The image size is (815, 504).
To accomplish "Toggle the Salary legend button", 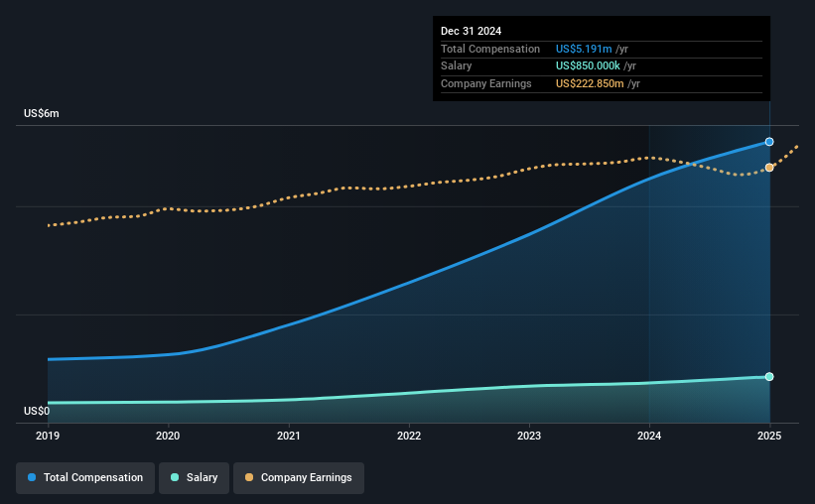I will pyautogui.click(x=194, y=477).
